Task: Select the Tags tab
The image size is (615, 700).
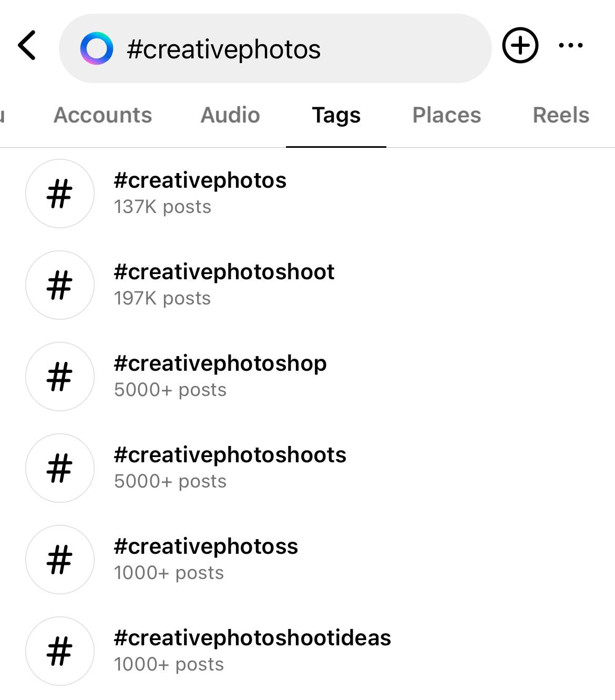Action: [x=336, y=116]
